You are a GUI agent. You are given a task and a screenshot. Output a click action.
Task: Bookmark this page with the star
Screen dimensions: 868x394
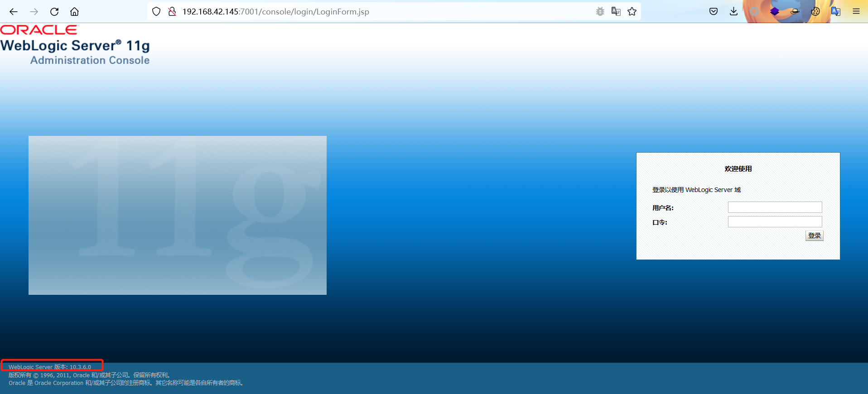[632, 12]
